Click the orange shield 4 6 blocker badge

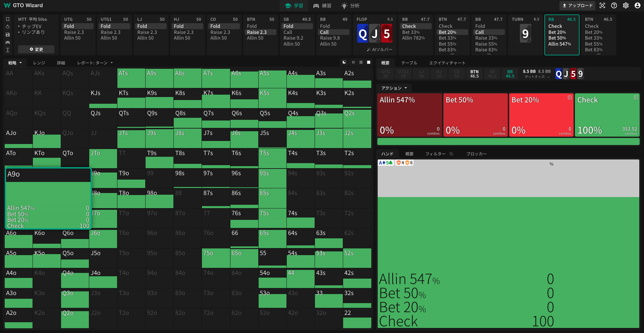405,162
